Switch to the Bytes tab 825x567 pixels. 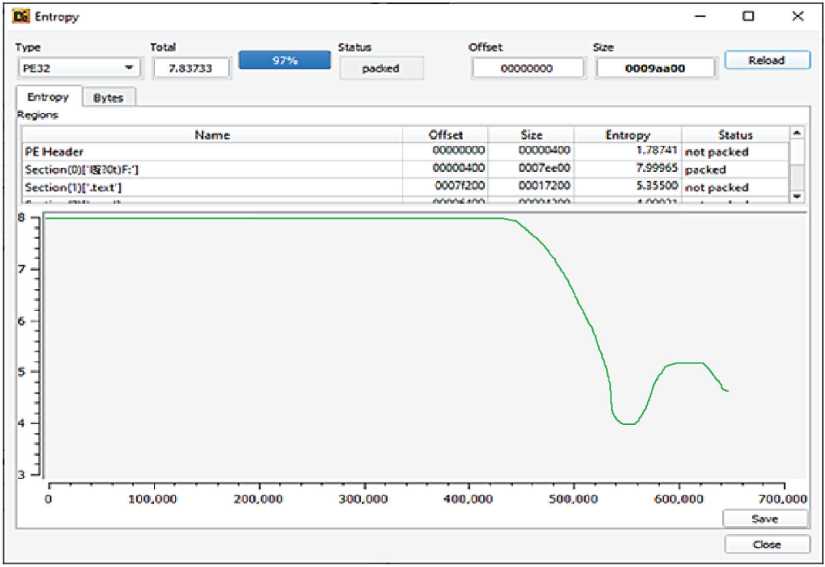click(108, 98)
